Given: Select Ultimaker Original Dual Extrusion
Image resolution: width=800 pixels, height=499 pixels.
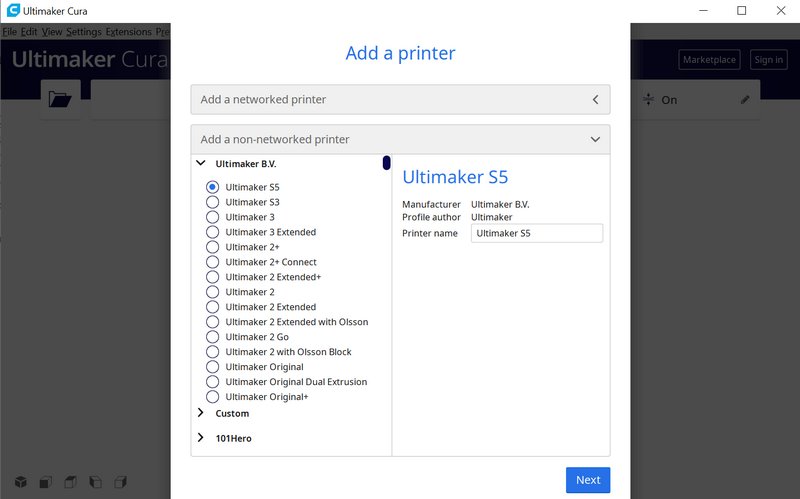Looking at the screenshot, I should [213, 382].
